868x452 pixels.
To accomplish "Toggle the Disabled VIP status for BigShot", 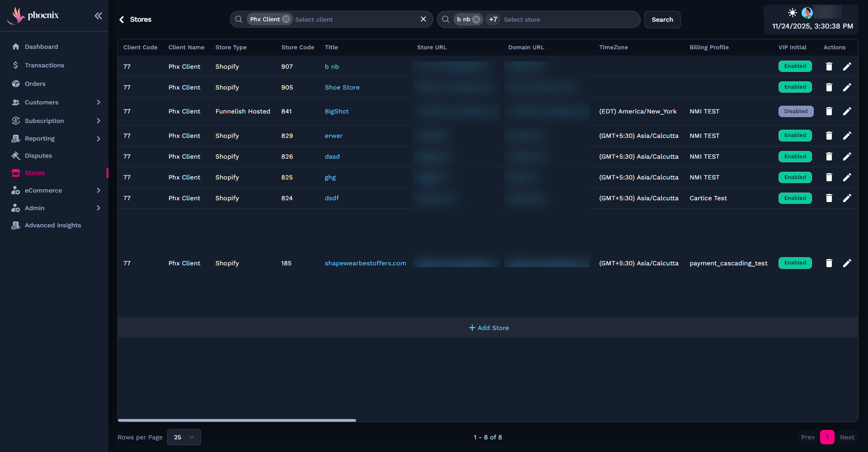I will point(795,111).
